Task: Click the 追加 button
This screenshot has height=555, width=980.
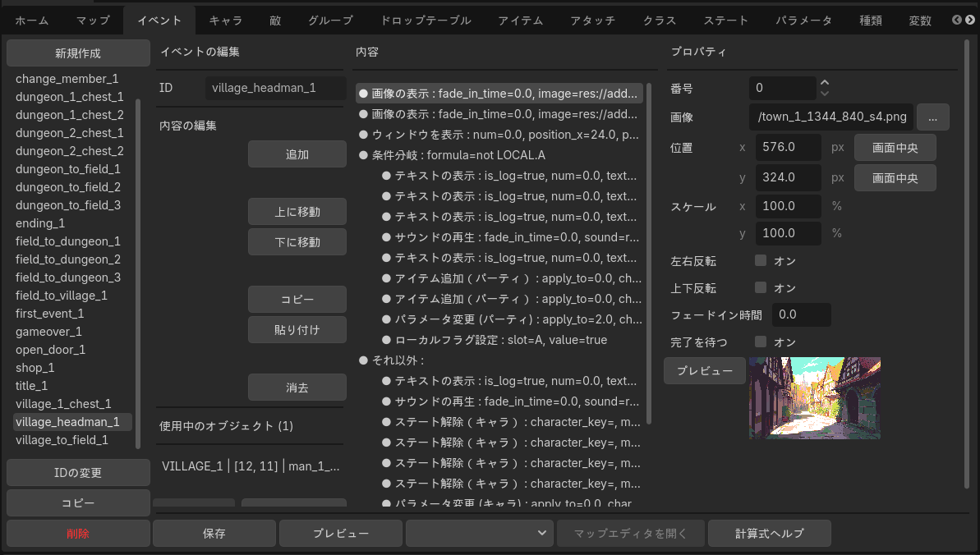Action: (x=297, y=154)
